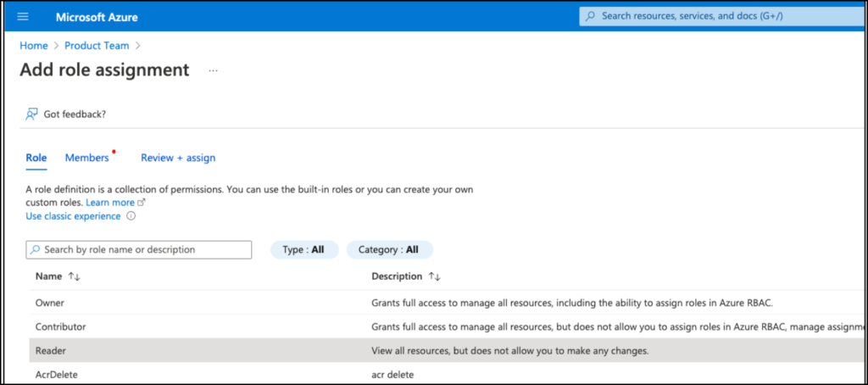The image size is (868, 385).
Task: Select the Role tab
Action: click(36, 158)
